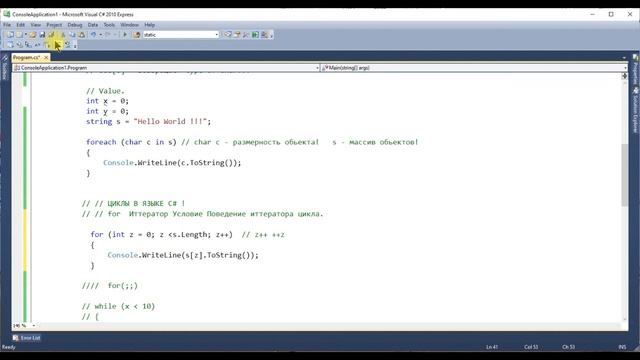Open the Solution Explorer side tab
This screenshot has height=360, width=640.
[636, 110]
